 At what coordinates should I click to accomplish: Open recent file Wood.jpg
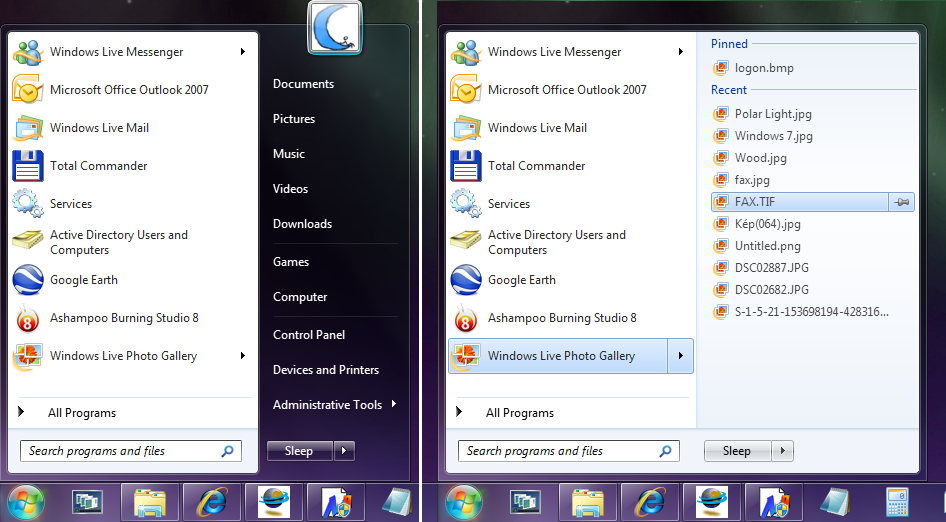(750, 158)
